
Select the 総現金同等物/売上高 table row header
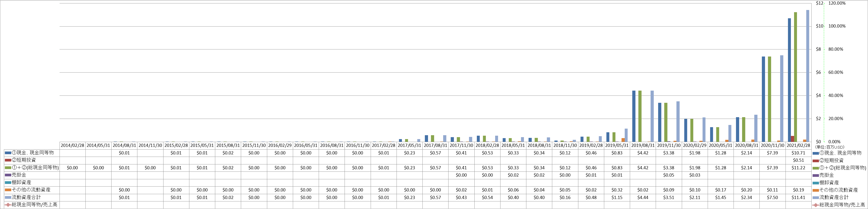(x=32, y=205)
